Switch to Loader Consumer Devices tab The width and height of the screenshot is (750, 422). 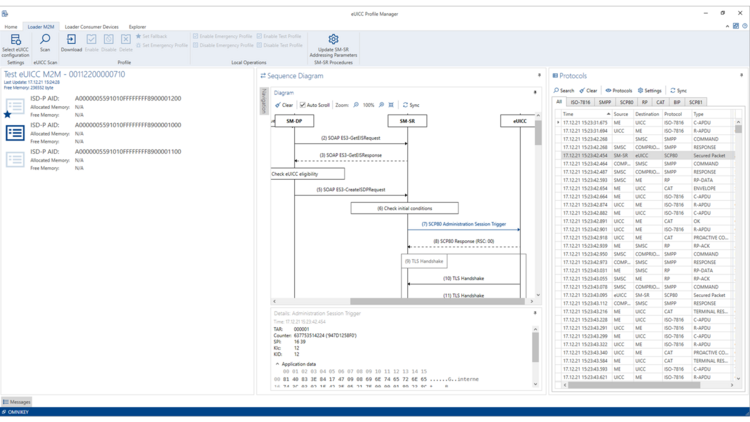tap(91, 27)
